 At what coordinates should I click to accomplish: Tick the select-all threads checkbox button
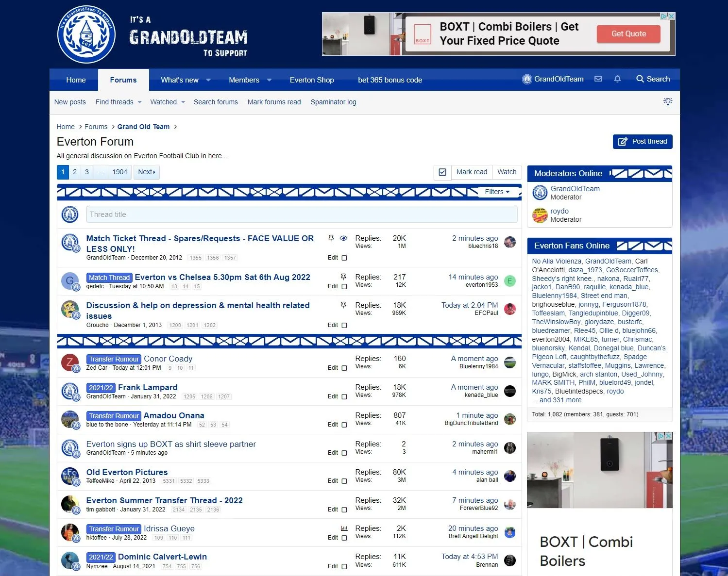click(442, 172)
